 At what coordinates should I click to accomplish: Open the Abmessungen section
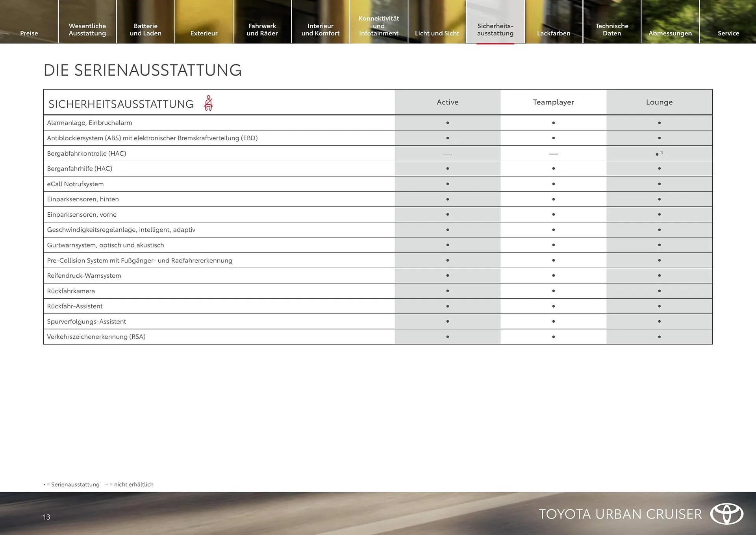click(669, 33)
